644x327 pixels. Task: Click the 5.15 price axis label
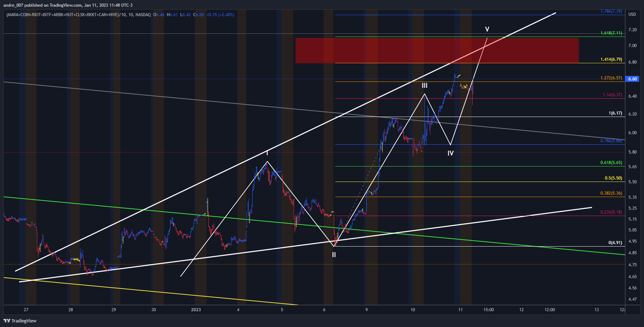tap(632, 219)
